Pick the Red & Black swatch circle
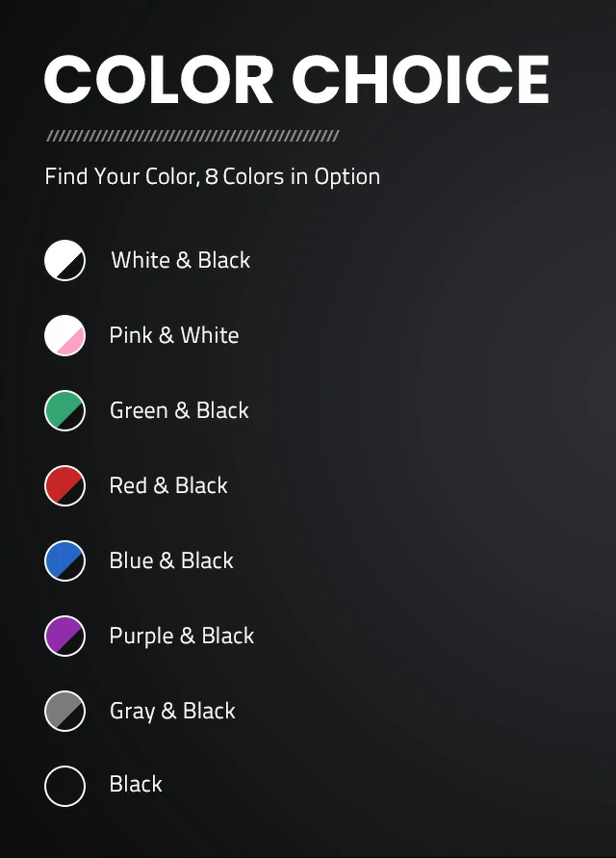The width and height of the screenshot is (616, 858). 64,485
